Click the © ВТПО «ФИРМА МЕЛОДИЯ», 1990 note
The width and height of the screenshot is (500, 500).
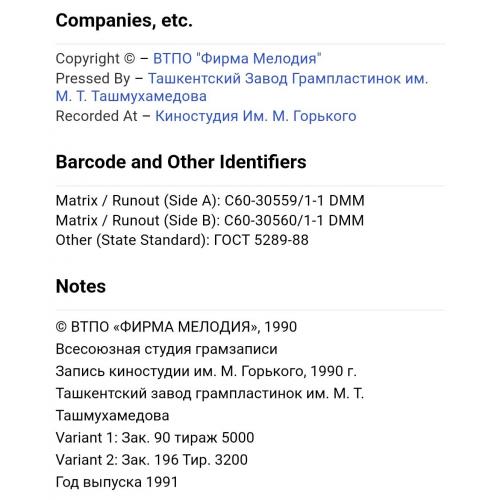(x=176, y=327)
